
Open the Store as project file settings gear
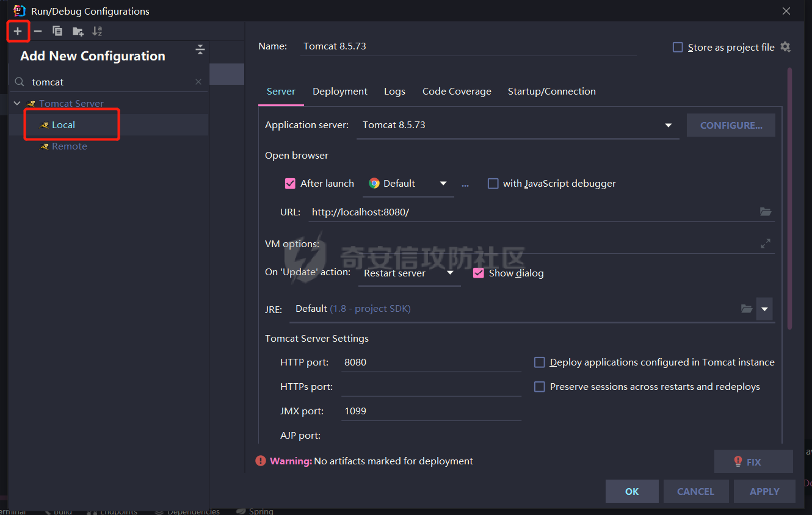click(786, 47)
